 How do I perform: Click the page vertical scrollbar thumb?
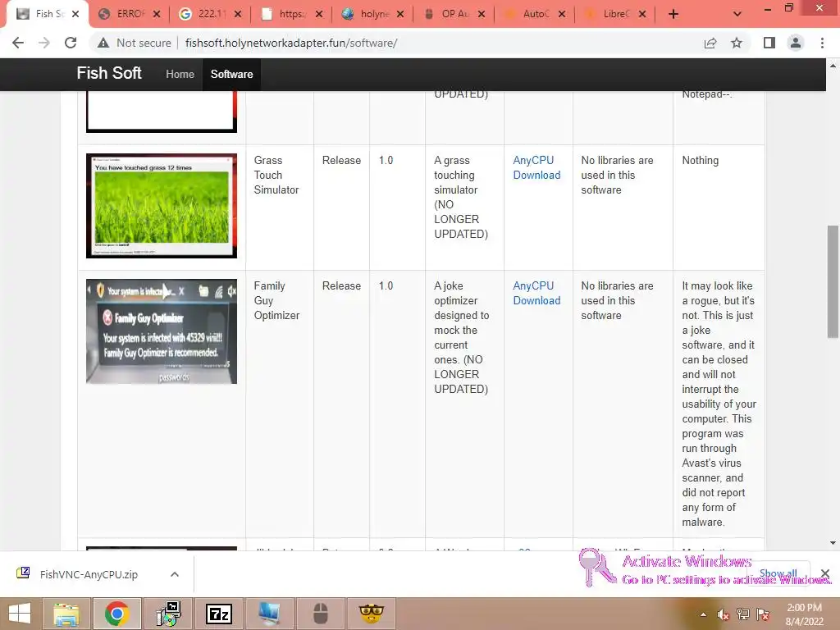click(x=833, y=282)
